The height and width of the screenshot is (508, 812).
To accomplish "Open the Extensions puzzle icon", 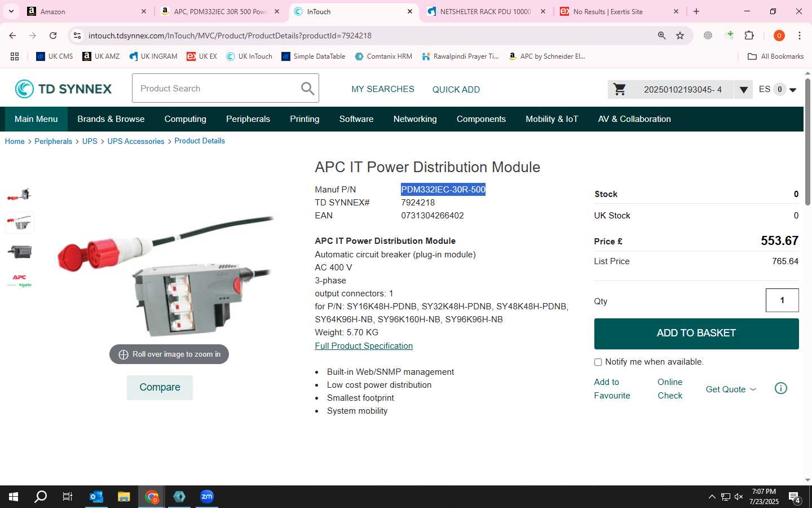I will (749, 36).
